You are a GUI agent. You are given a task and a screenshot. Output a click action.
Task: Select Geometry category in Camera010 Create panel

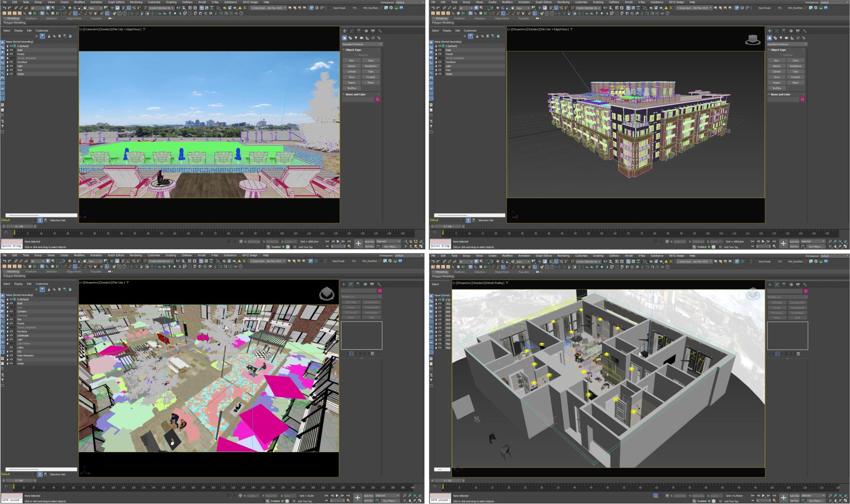click(344, 38)
